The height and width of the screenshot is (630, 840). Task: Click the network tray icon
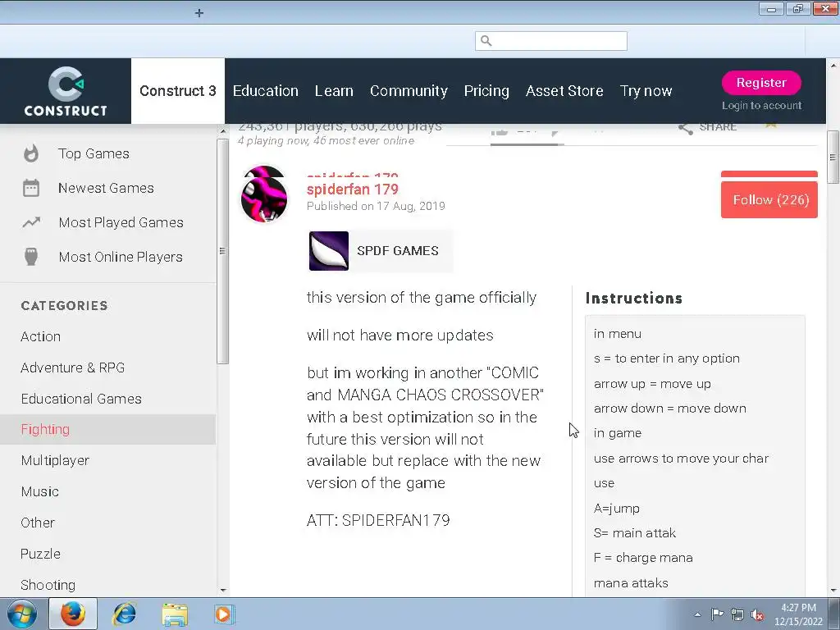tap(737, 615)
